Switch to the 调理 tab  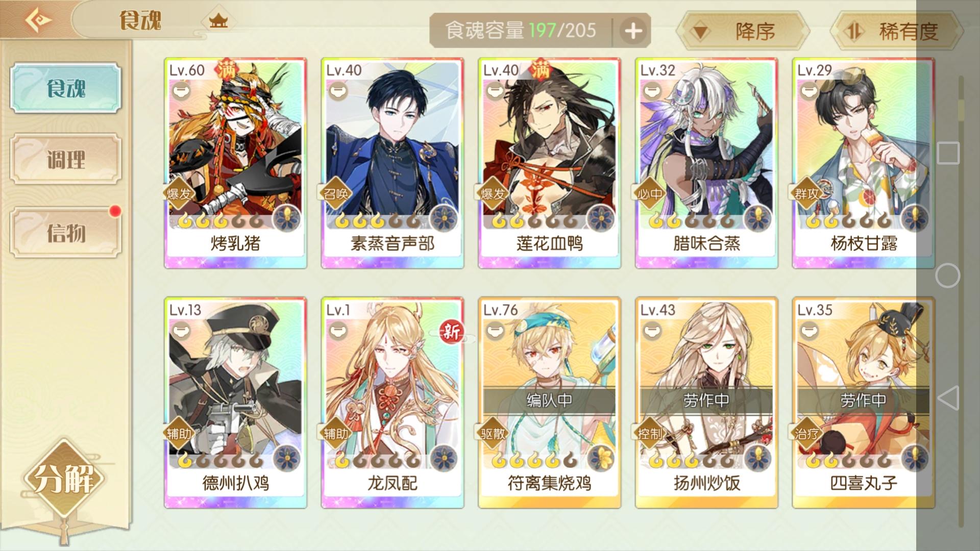click(x=66, y=160)
